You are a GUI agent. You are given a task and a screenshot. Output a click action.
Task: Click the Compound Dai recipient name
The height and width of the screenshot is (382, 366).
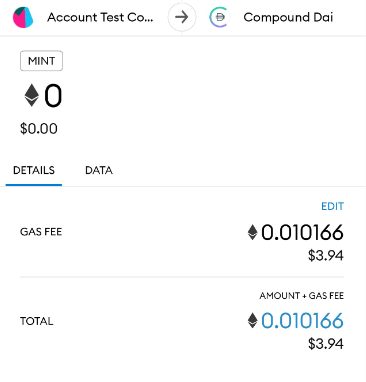pos(288,17)
